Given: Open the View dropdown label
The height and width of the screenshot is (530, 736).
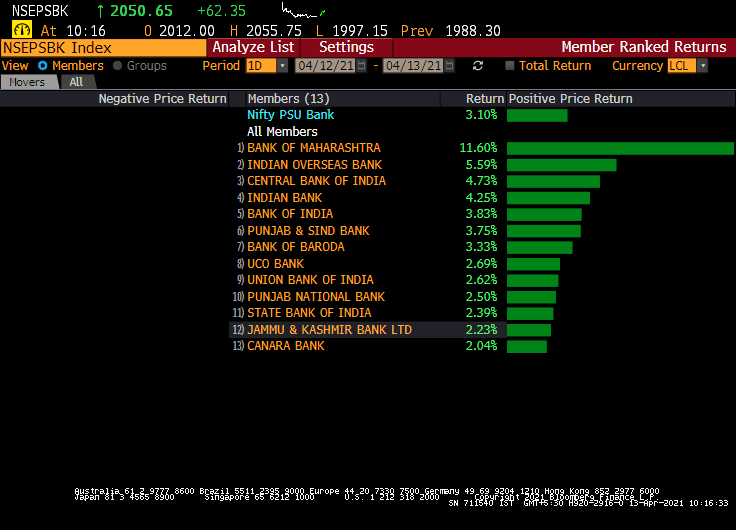Looking at the screenshot, I should [15, 66].
